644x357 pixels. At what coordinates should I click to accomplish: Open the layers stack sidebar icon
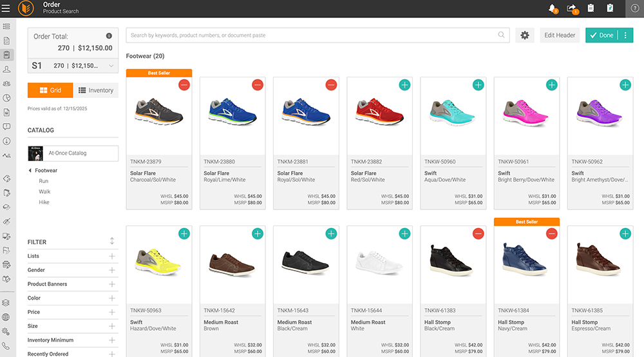point(6,303)
